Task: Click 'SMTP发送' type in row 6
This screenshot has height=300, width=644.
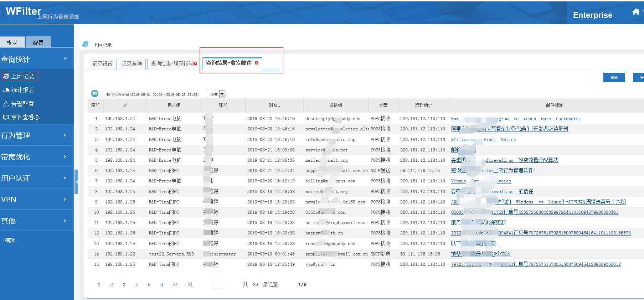Action: [x=381, y=171]
